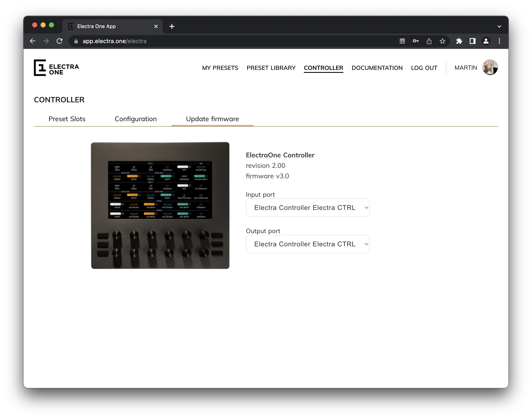
Task: Click the browser forward arrow
Action: pyautogui.click(x=46, y=41)
